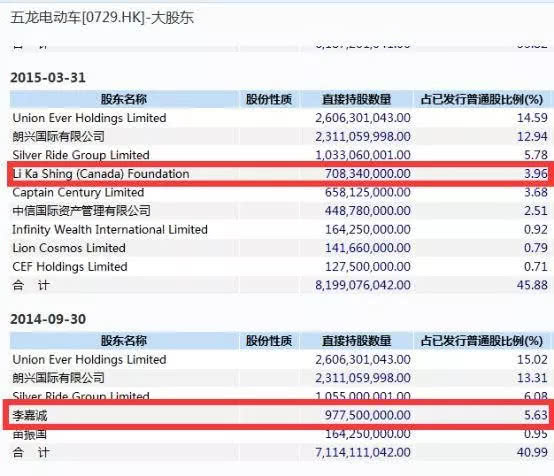Click the 3.96 percentage value
Viewport: 554px width, 476px height.
[x=536, y=174]
